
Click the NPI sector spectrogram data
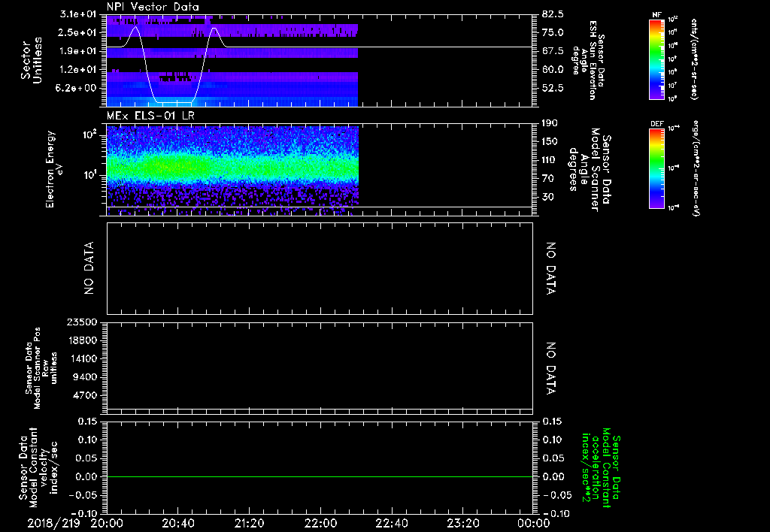pos(232,61)
